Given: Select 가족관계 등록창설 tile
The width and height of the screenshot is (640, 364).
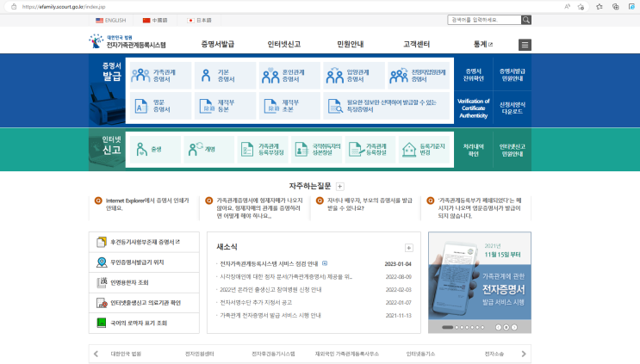Looking at the screenshot, I should tap(370, 150).
